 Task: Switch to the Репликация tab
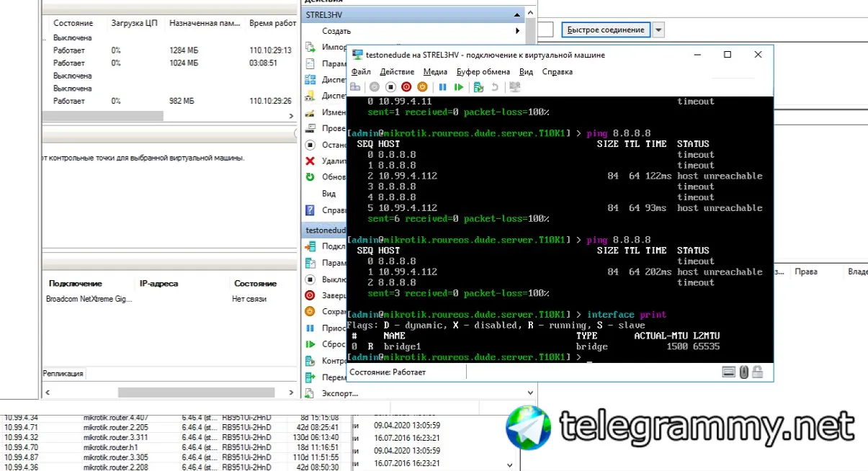pos(63,374)
